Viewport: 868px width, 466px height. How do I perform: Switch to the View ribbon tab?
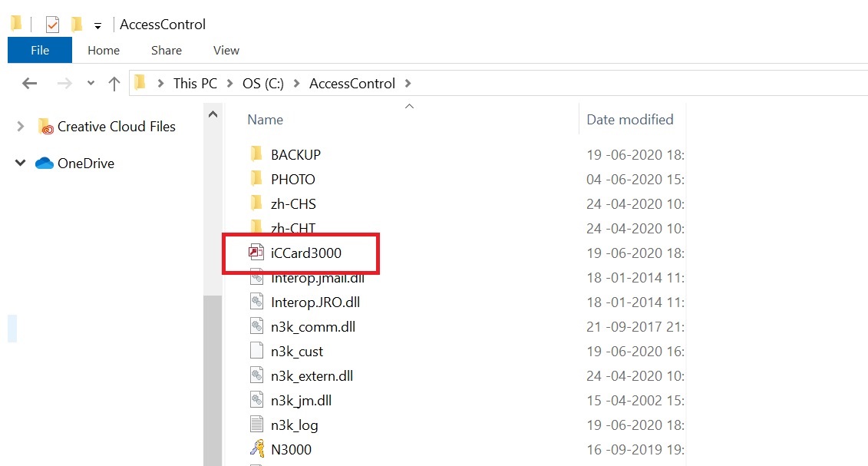click(226, 51)
